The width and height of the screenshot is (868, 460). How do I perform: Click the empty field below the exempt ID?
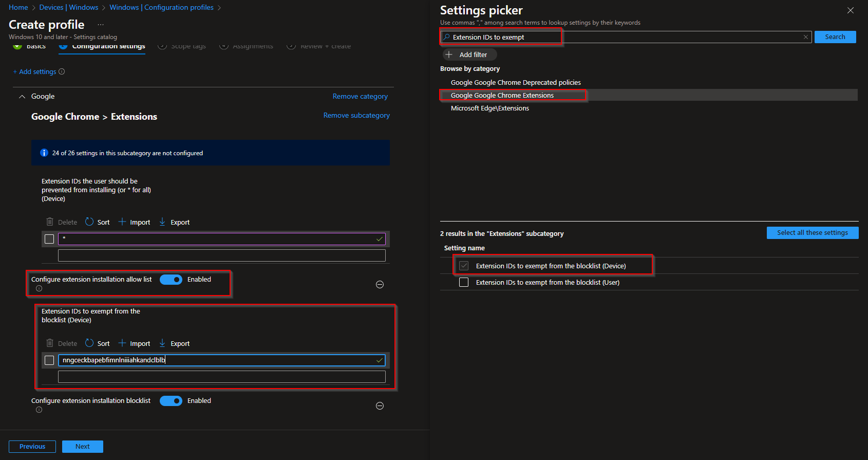coord(222,377)
